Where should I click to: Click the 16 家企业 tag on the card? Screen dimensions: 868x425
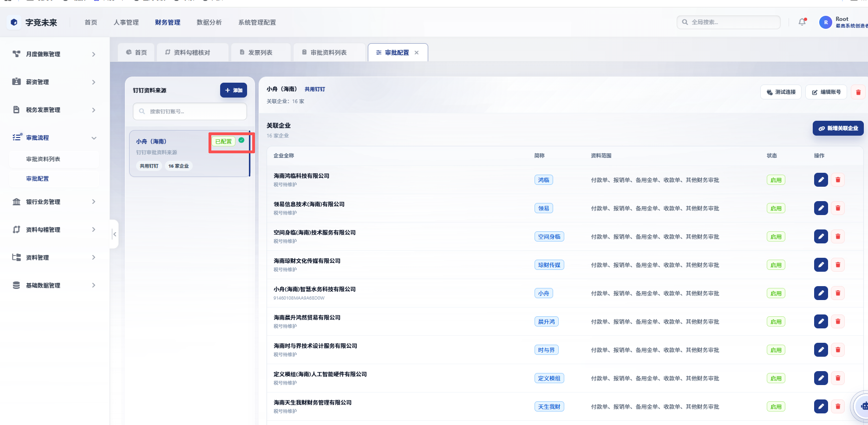tap(178, 166)
